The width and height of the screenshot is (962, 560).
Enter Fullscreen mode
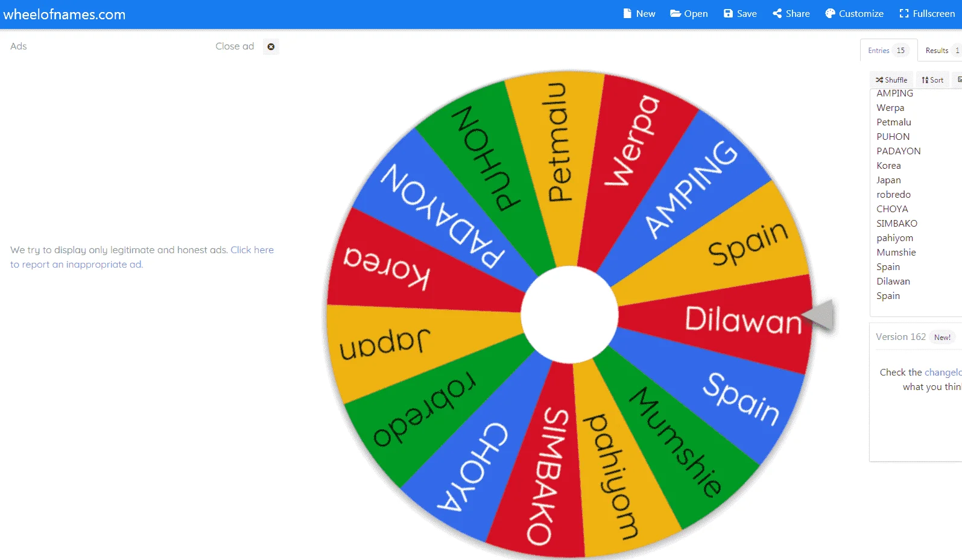point(927,13)
